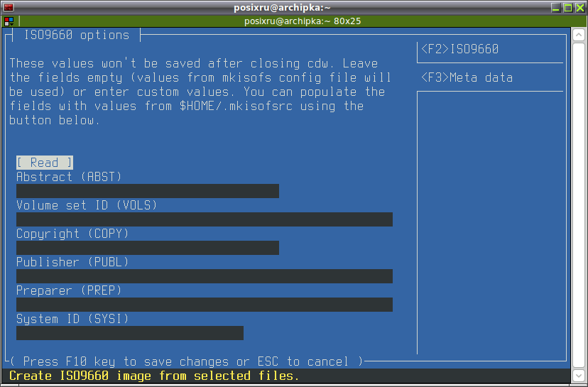588x387 pixels.
Task: Select the Publisher (PUBL) input field
Action: tap(205, 276)
